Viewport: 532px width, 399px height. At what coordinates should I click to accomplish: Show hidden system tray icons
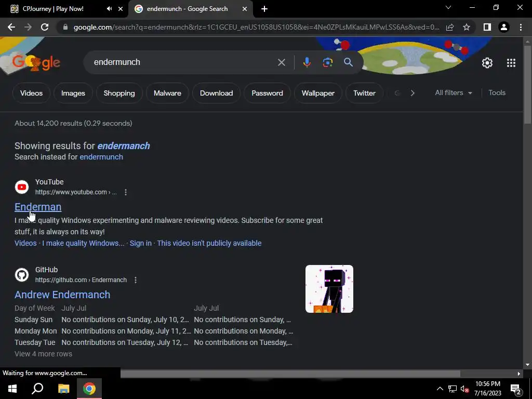tap(440, 389)
